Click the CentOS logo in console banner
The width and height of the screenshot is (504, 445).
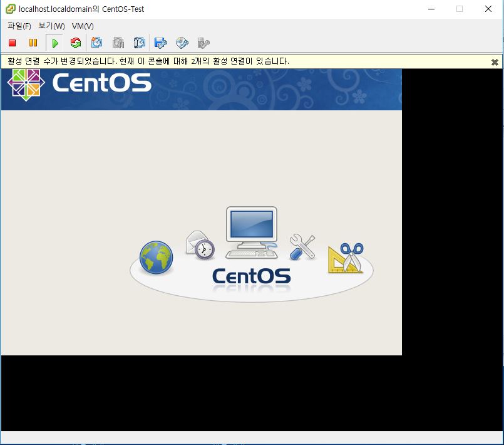tap(79, 85)
